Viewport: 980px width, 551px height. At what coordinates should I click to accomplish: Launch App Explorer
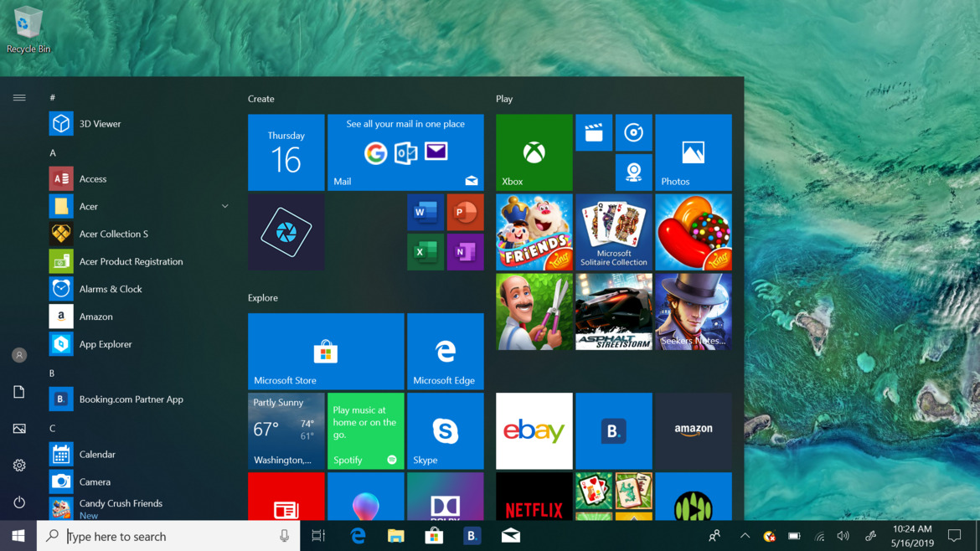pos(139,343)
